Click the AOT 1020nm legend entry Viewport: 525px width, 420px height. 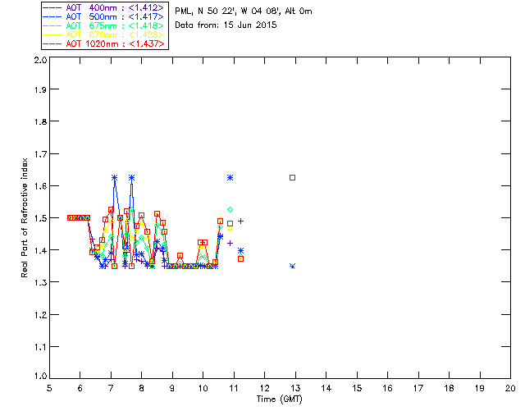[103, 43]
